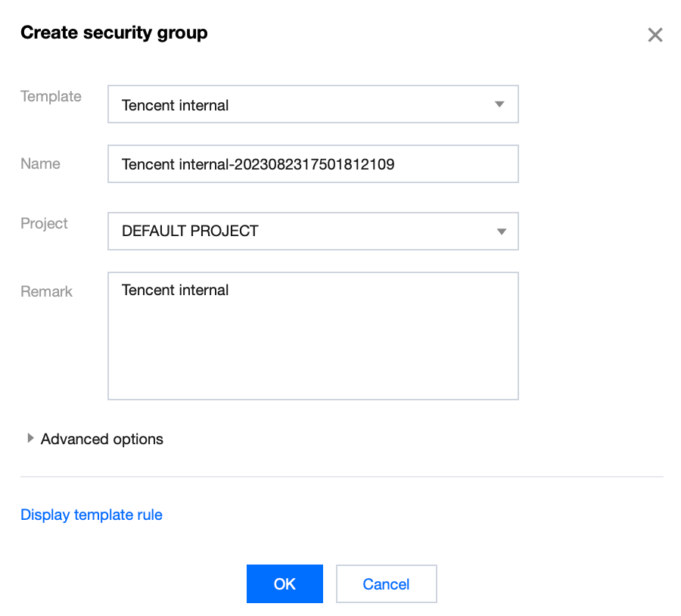Click the number at end of Name value

pyautogui.click(x=313, y=164)
